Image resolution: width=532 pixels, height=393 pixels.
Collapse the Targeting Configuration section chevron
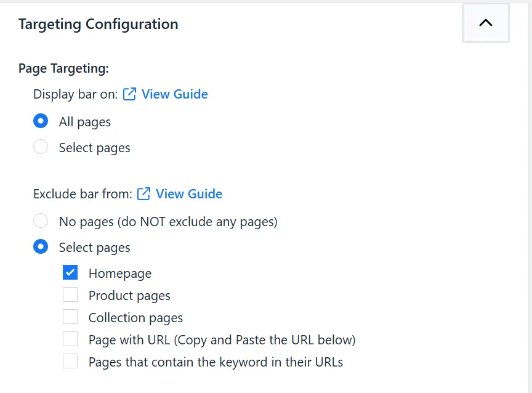486,23
